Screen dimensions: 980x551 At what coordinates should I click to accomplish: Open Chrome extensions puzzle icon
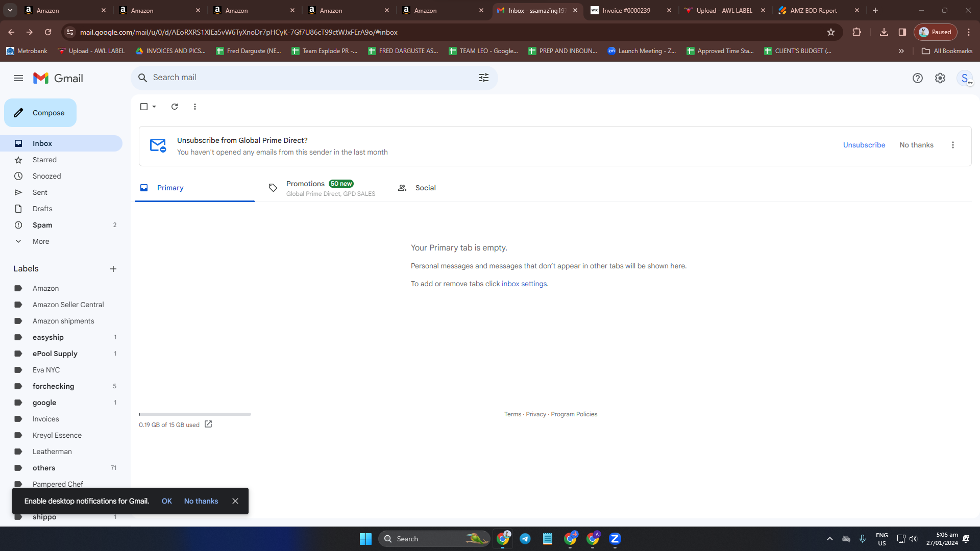click(x=857, y=32)
